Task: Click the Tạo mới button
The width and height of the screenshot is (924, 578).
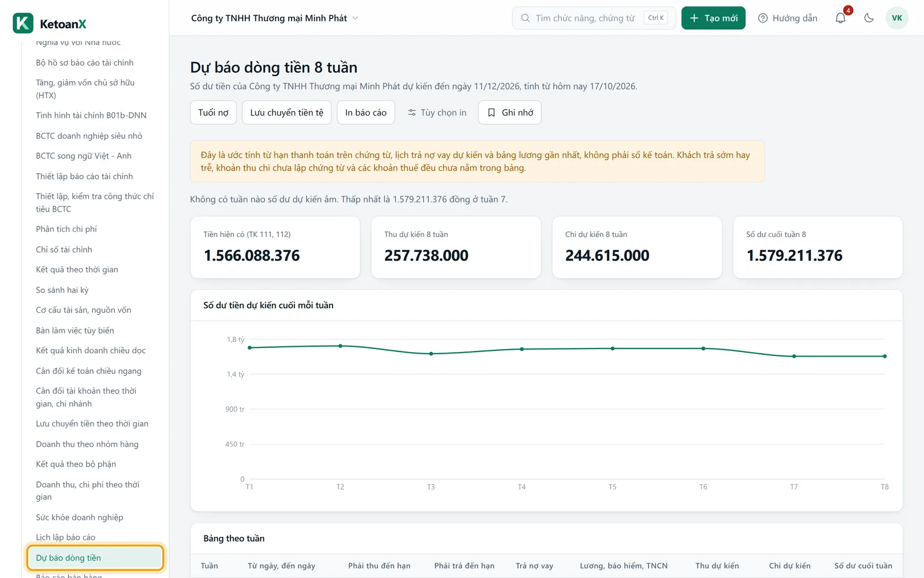Action: pyautogui.click(x=713, y=18)
